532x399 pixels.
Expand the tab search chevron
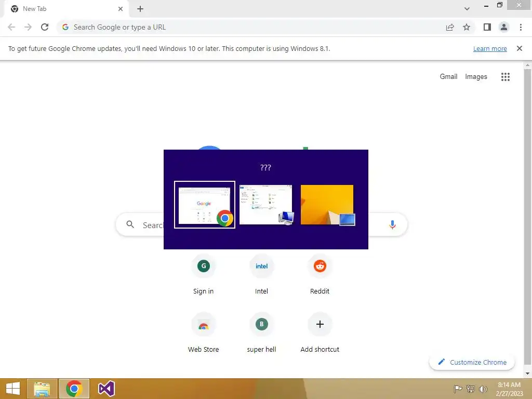click(467, 9)
